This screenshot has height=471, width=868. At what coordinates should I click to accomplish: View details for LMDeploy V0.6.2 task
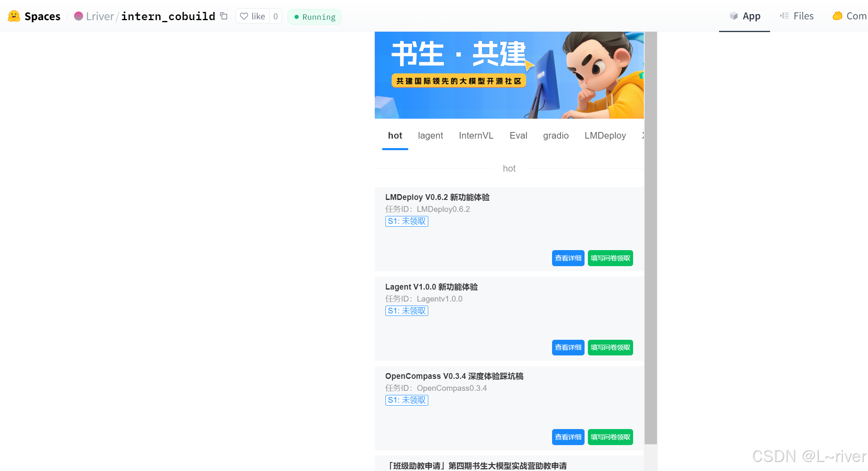(568, 258)
